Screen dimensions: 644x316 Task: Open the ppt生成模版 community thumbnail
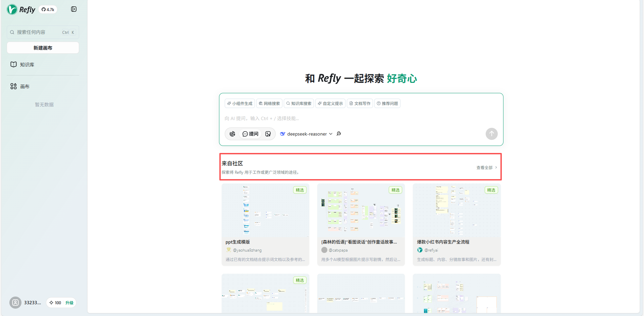265,210
